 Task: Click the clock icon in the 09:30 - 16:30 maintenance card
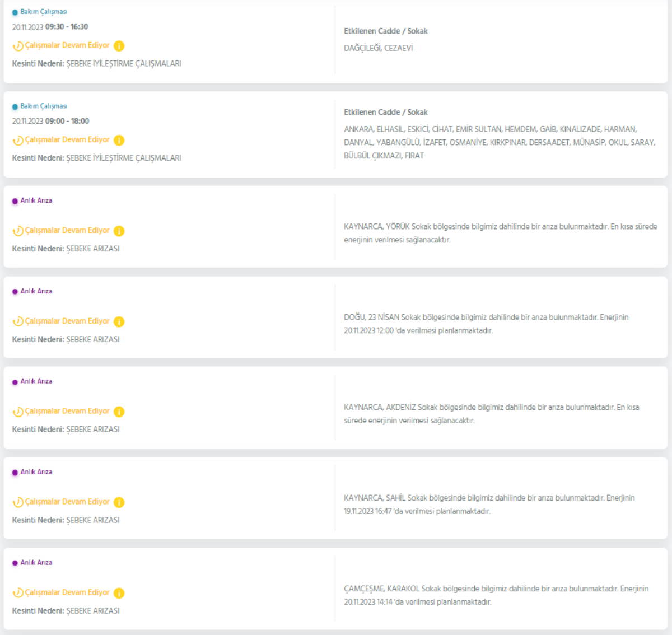pyautogui.click(x=18, y=46)
